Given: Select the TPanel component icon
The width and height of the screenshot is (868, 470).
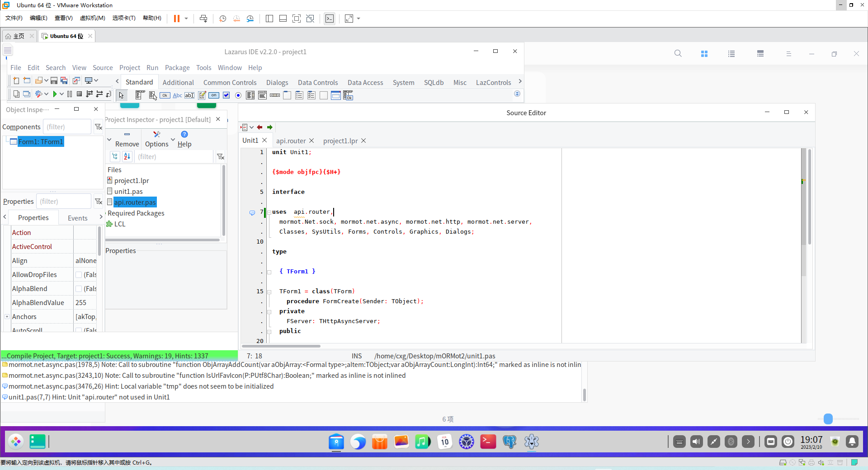Looking at the screenshot, I should tap(324, 95).
